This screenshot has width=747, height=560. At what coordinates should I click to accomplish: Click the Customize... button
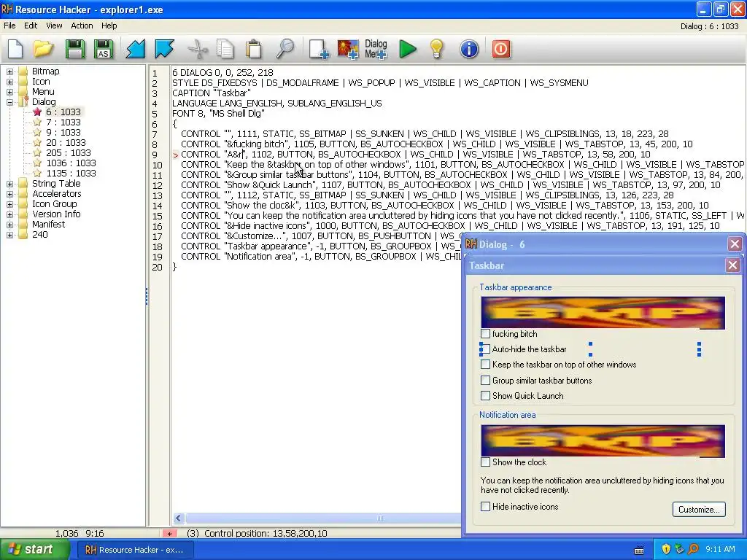click(x=699, y=510)
